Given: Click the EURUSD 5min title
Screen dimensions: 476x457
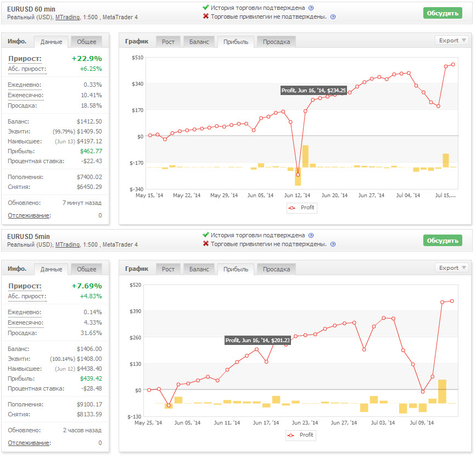Looking at the screenshot, I should pyautogui.click(x=29, y=237).
